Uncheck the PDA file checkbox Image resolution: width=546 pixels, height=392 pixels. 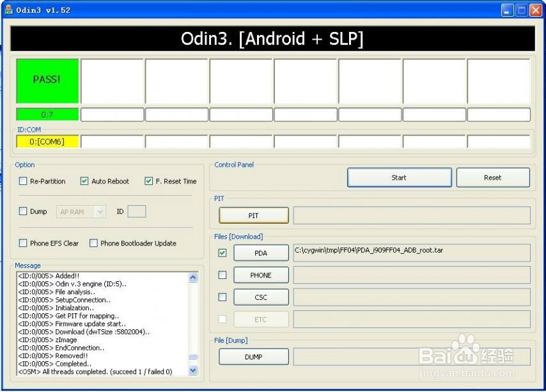pos(222,253)
